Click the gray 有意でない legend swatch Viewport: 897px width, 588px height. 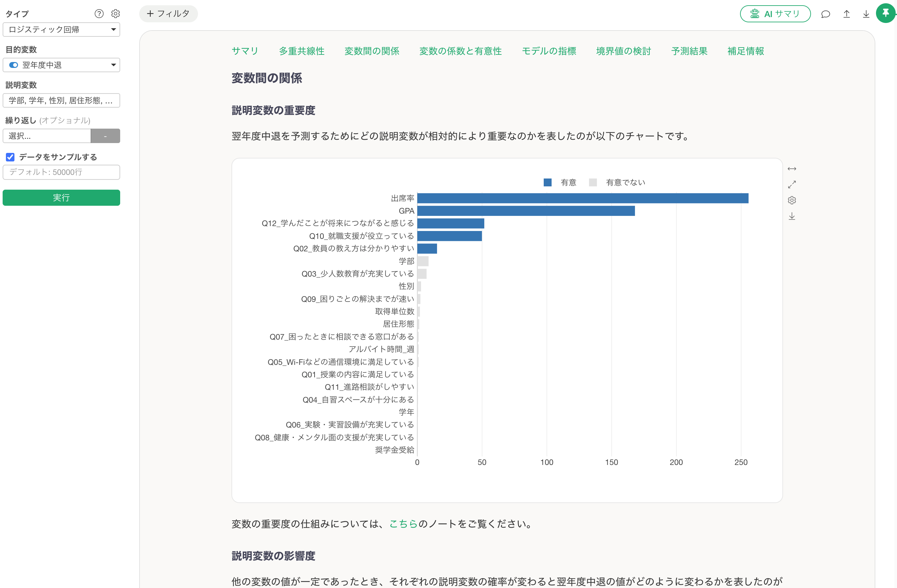593,182
